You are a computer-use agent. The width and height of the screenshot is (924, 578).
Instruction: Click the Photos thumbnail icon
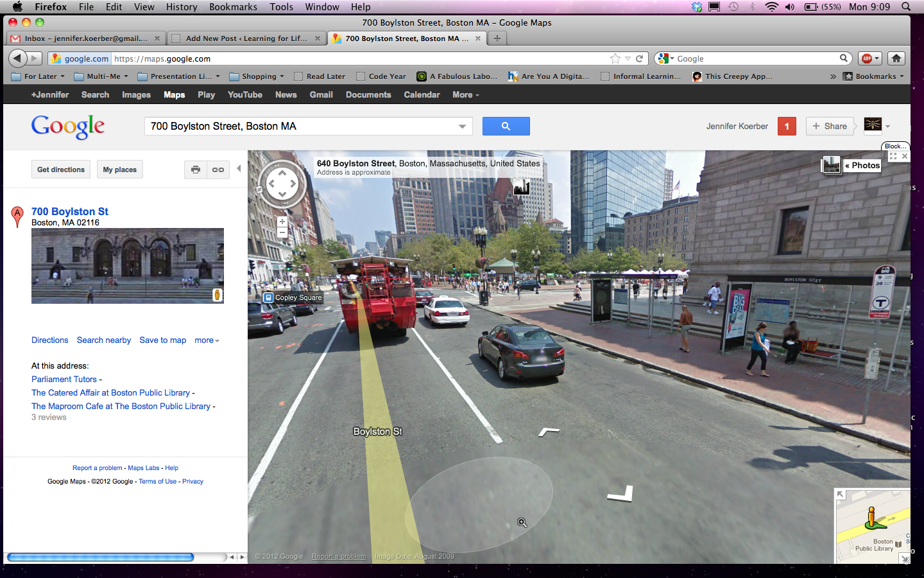[831, 165]
